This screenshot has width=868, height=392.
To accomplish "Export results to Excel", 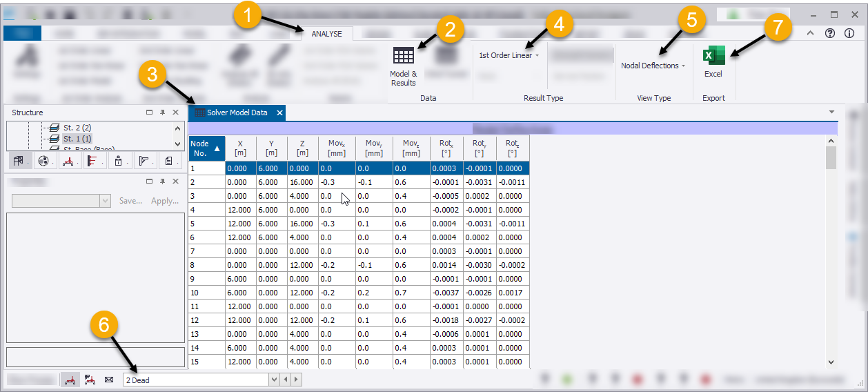I will click(713, 62).
